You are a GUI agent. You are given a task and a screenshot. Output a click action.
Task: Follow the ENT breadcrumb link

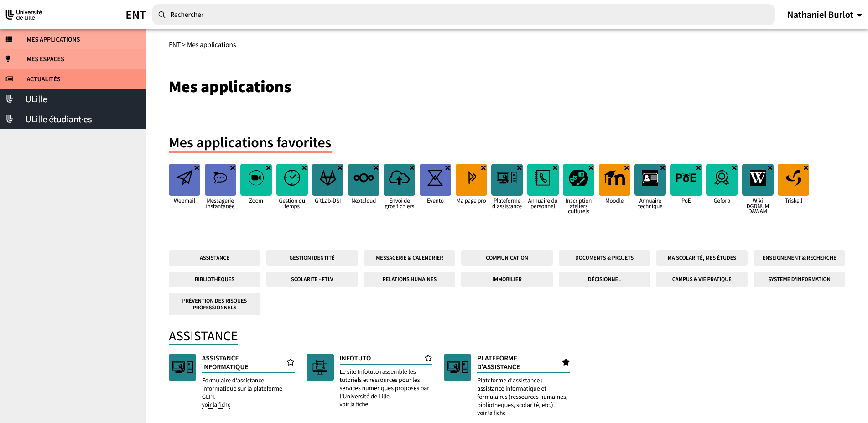point(175,45)
